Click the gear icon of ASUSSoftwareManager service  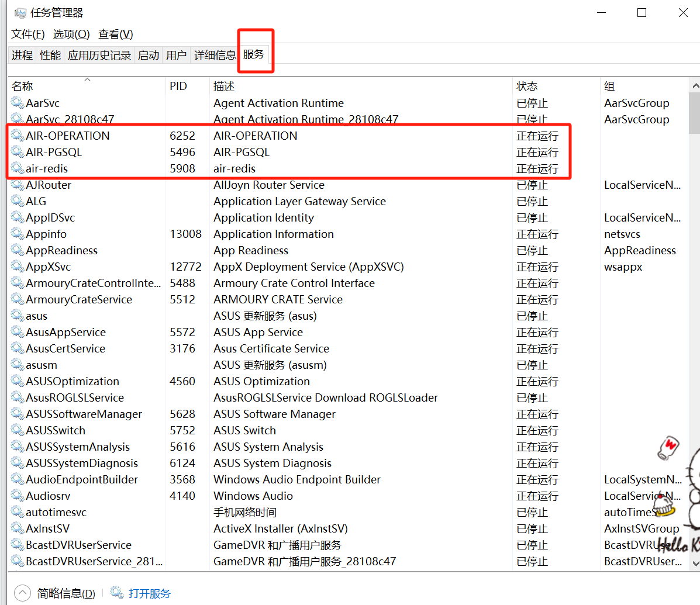pos(18,414)
